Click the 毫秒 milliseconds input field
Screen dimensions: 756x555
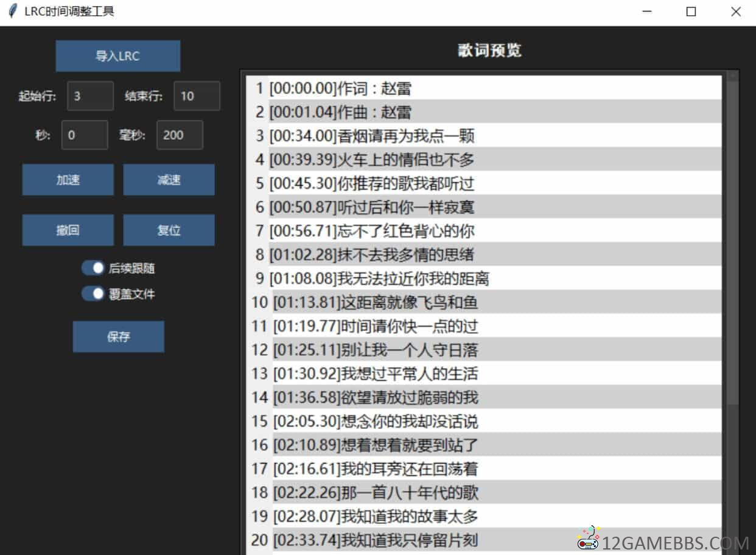pyautogui.click(x=180, y=135)
